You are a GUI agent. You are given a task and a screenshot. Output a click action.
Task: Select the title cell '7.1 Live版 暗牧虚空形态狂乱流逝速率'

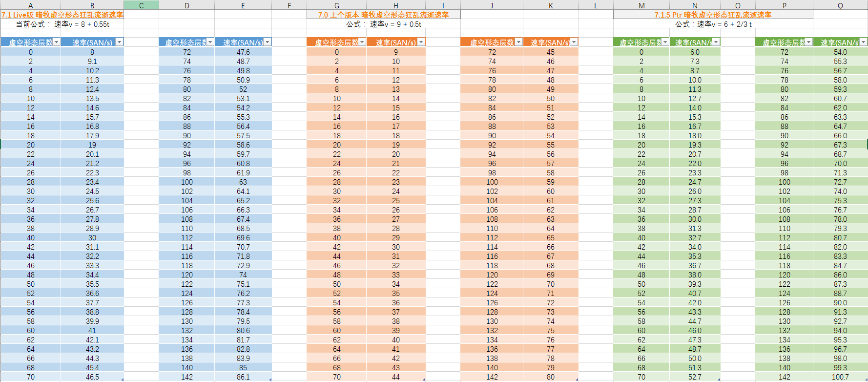pos(62,15)
